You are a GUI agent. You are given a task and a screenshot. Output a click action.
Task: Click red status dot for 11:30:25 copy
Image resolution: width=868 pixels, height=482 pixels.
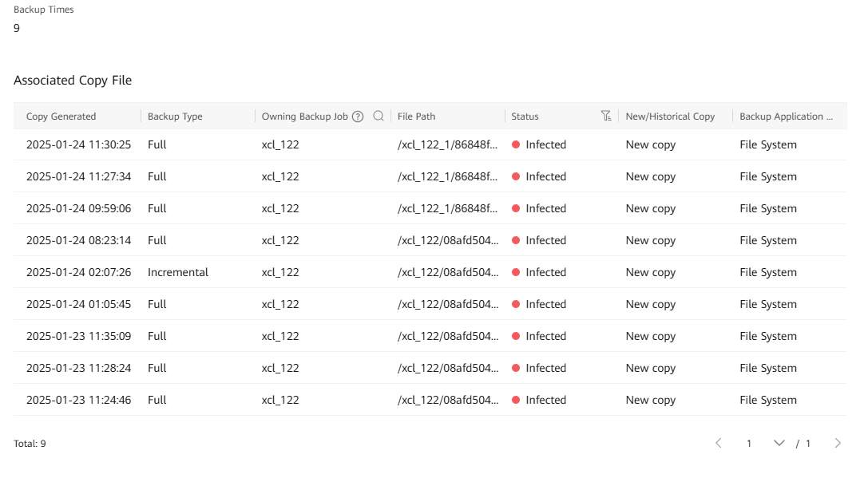(516, 145)
